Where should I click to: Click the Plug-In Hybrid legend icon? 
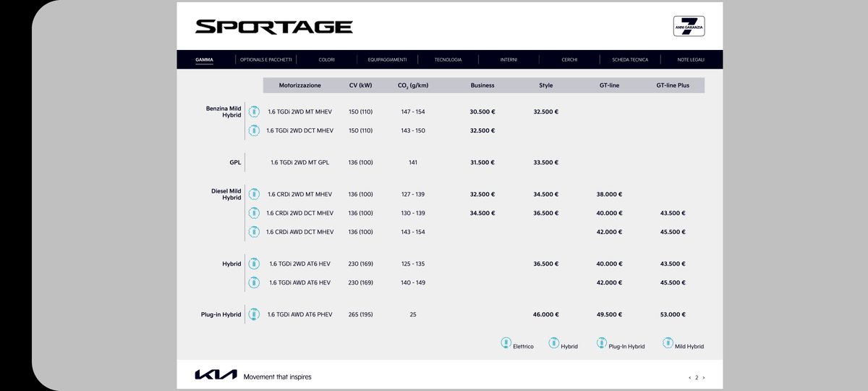coord(602,343)
